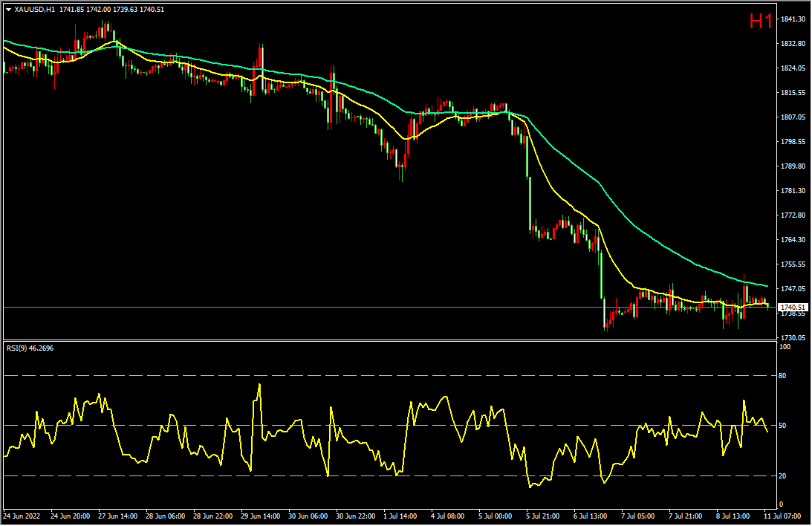This screenshot has height=526, width=812.
Task: Click the XAUUSD,H1 symbol label
Action: pyautogui.click(x=34, y=10)
